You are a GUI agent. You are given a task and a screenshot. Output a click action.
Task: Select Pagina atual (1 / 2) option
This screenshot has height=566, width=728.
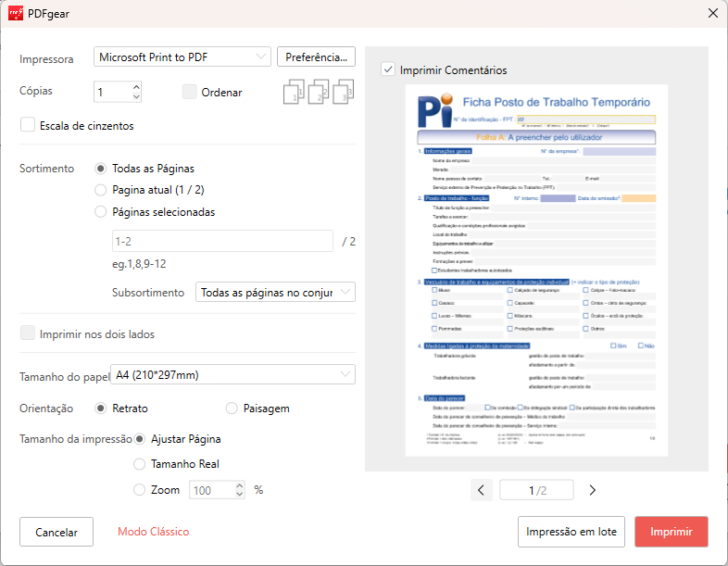[x=100, y=190]
